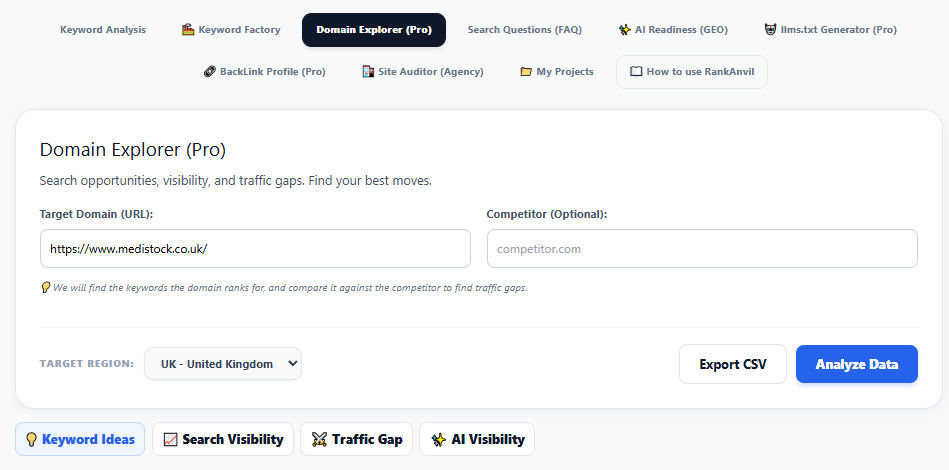Click the Traffic Gap crossed swords icon
The image size is (949, 470).
(320, 440)
